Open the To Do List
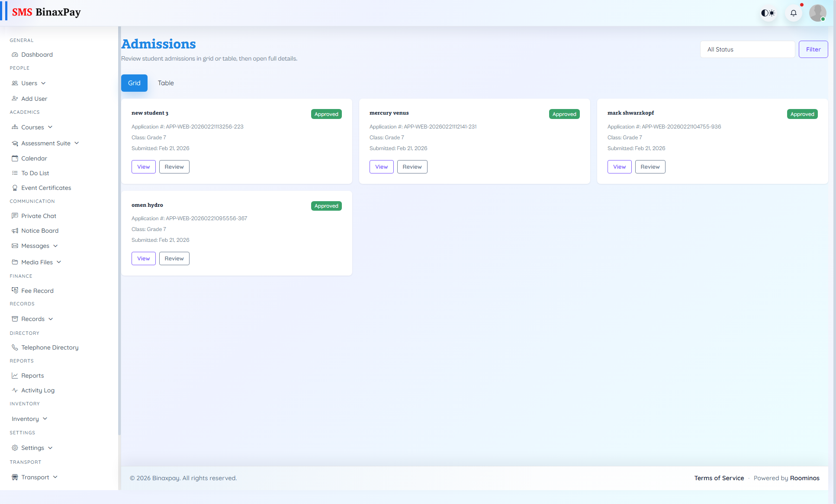The image size is (836, 504). coord(35,173)
